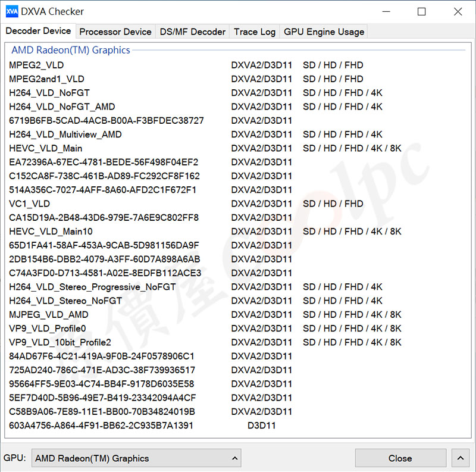The image size is (476, 472).
Task: Switch to the Decoder Device tab
Action: pos(38,31)
